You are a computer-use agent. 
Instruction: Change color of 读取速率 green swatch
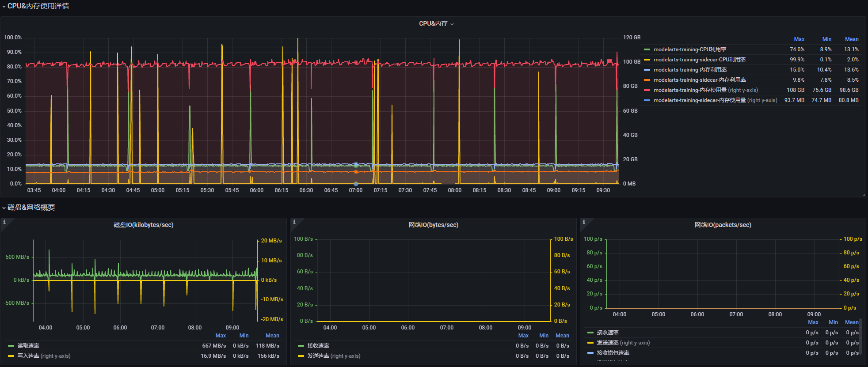11,346
